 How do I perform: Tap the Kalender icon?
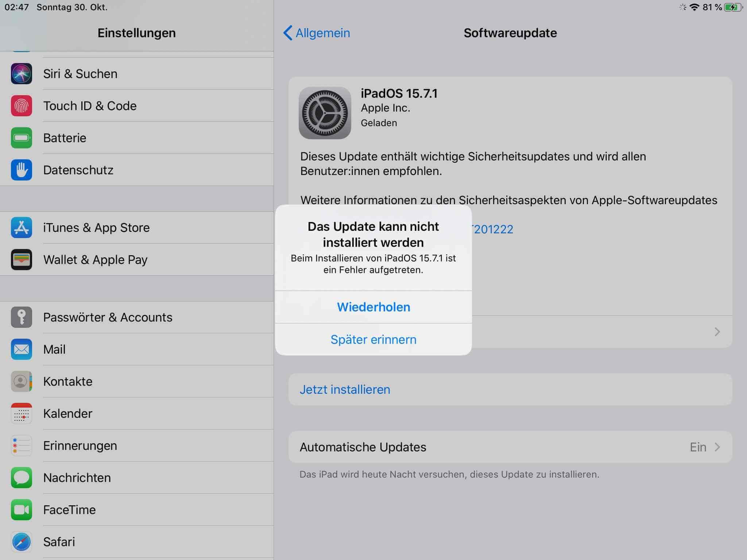point(22,413)
